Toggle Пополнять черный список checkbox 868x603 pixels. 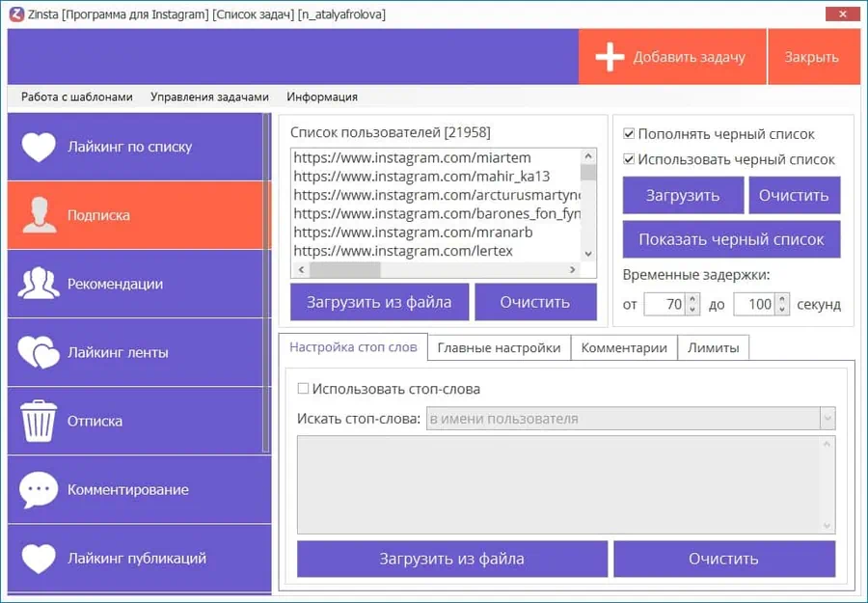[x=629, y=134]
